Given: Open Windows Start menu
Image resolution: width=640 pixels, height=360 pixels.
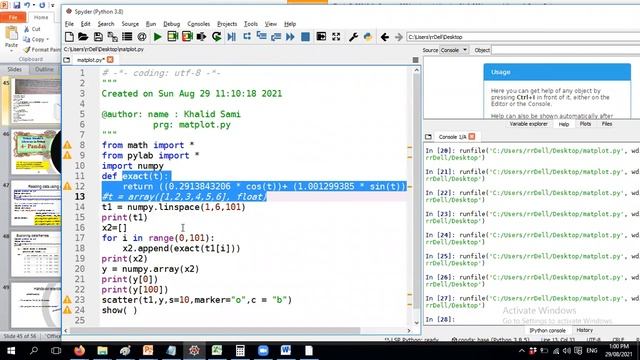Looking at the screenshot, I should click(11, 351).
